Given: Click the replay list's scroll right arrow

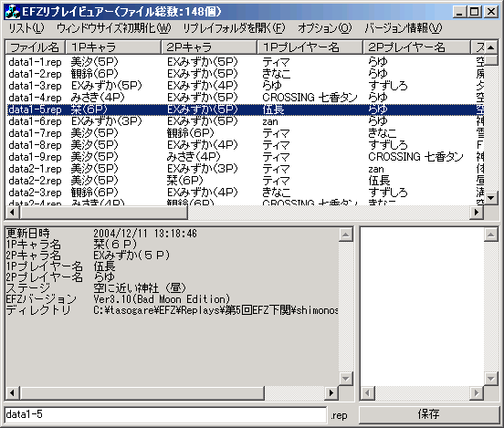Looking at the screenshot, I should 477,213.
